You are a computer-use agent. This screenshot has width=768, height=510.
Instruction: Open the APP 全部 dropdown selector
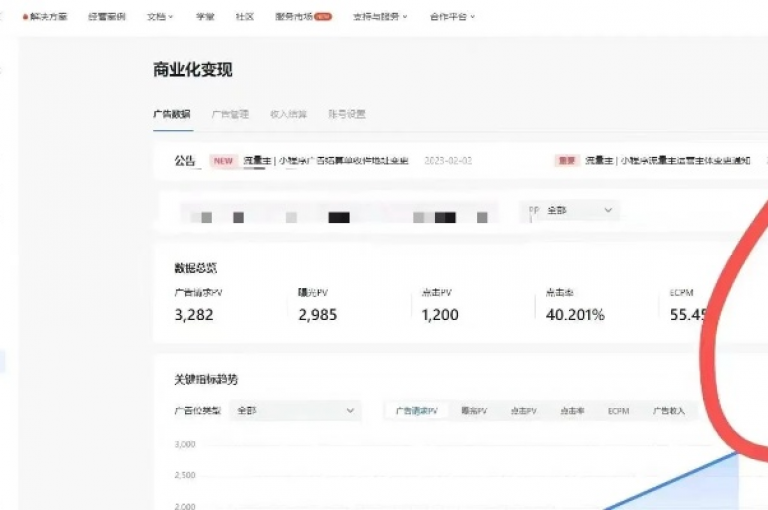(x=570, y=211)
